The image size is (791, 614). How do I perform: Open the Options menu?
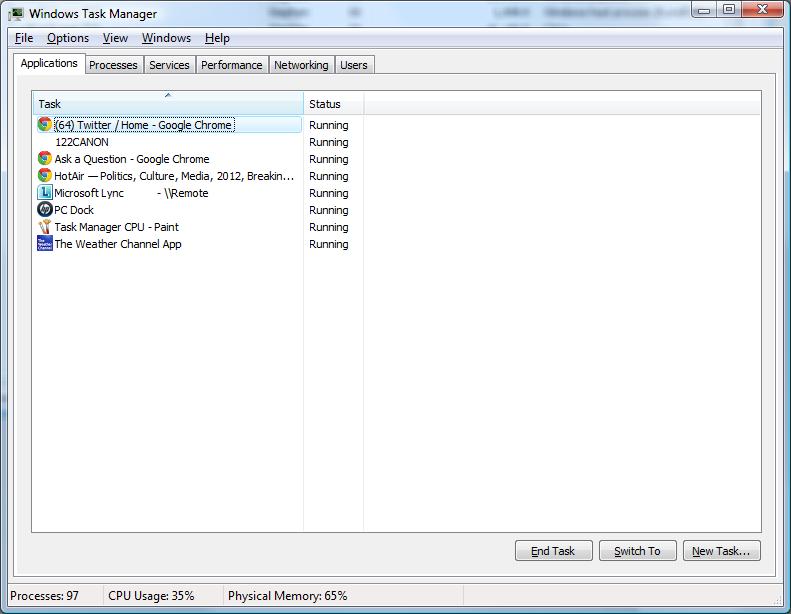(68, 38)
